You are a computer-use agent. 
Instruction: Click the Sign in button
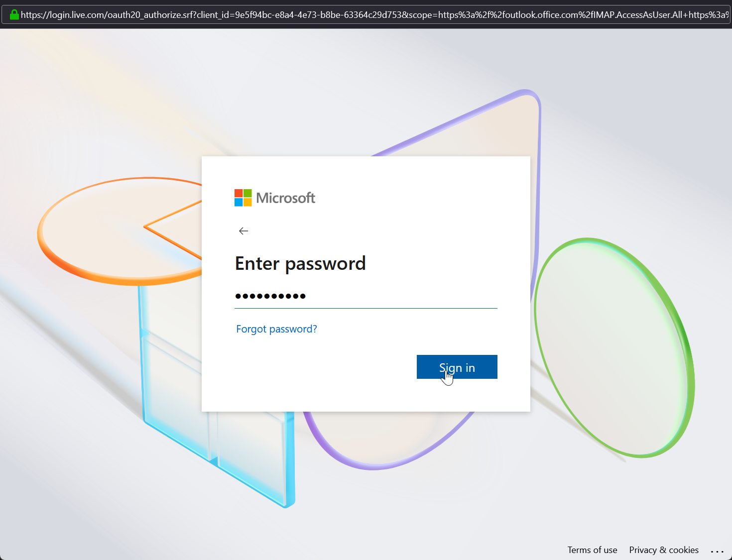pos(457,367)
